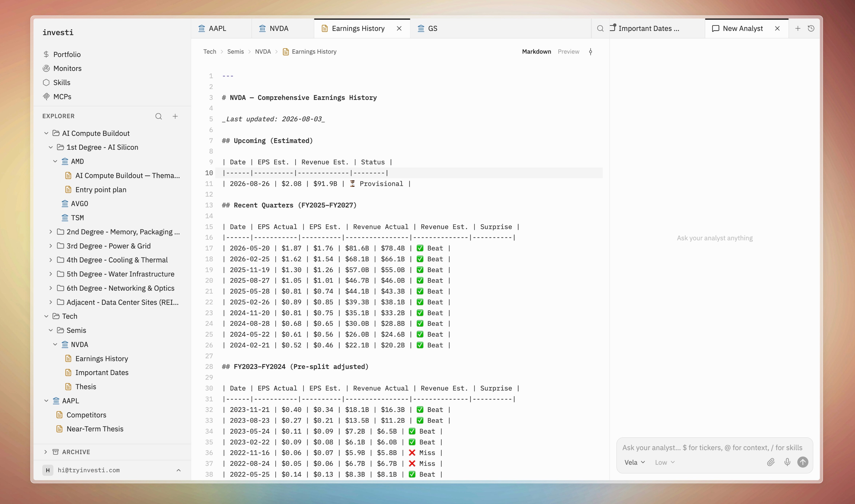Click the commit marker icon next to Preview
This screenshot has width=855, height=504.
click(x=591, y=52)
